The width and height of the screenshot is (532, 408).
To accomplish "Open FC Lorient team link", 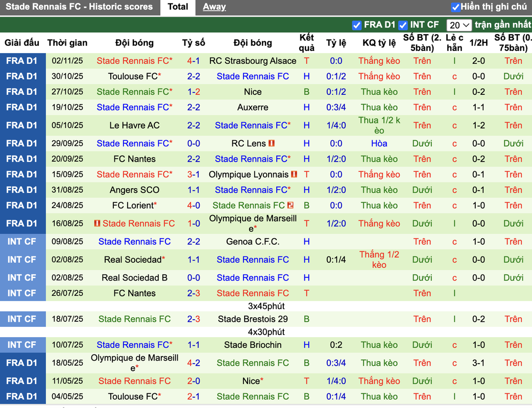I will click(x=133, y=206).
